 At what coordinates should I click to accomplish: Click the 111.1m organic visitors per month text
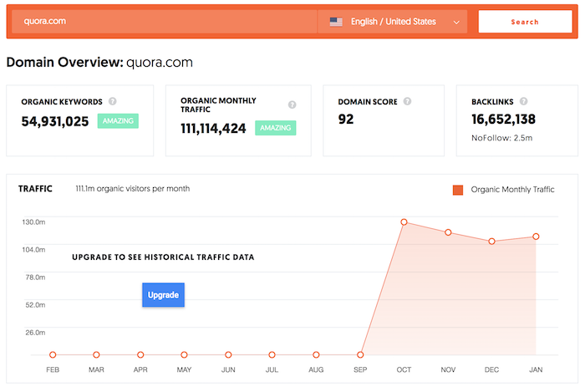coord(132,189)
